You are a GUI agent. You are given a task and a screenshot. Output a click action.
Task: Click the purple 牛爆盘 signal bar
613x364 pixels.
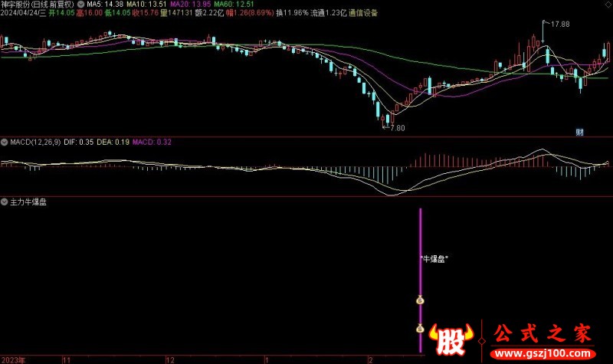[x=421, y=280]
